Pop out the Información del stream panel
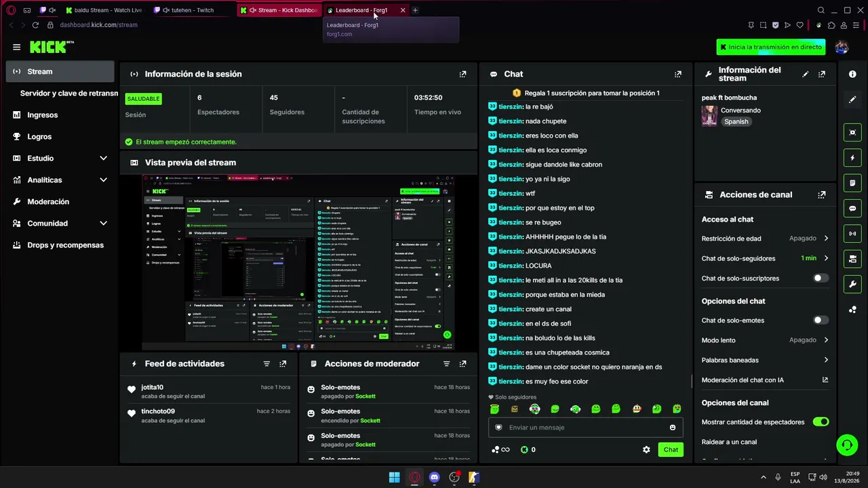The width and height of the screenshot is (868, 488). [822, 74]
